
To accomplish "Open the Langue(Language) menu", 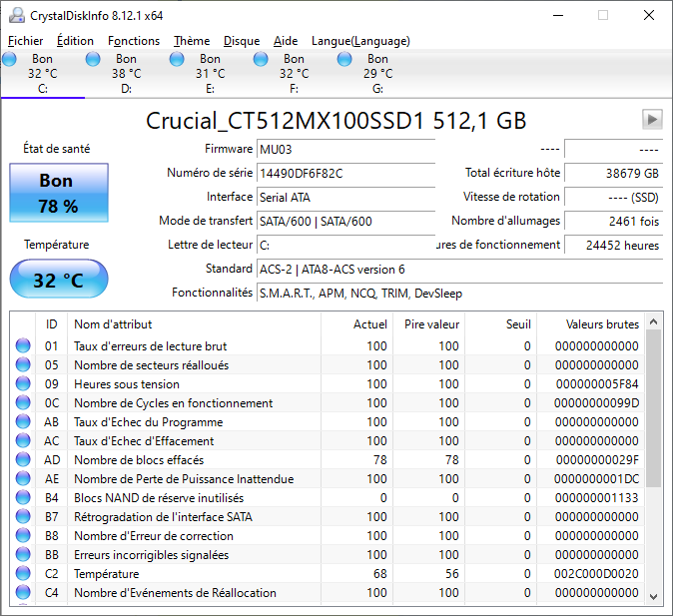I will click(360, 41).
